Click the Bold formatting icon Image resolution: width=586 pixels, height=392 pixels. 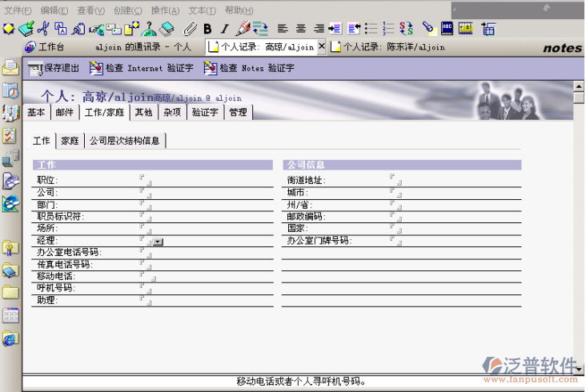(x=207, y=29)
